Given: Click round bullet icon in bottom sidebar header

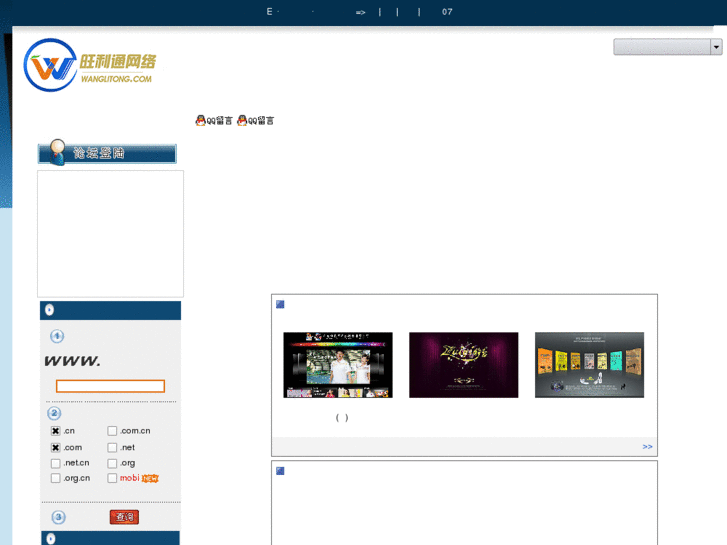Looking at the screenshot, I should [51, 539].
